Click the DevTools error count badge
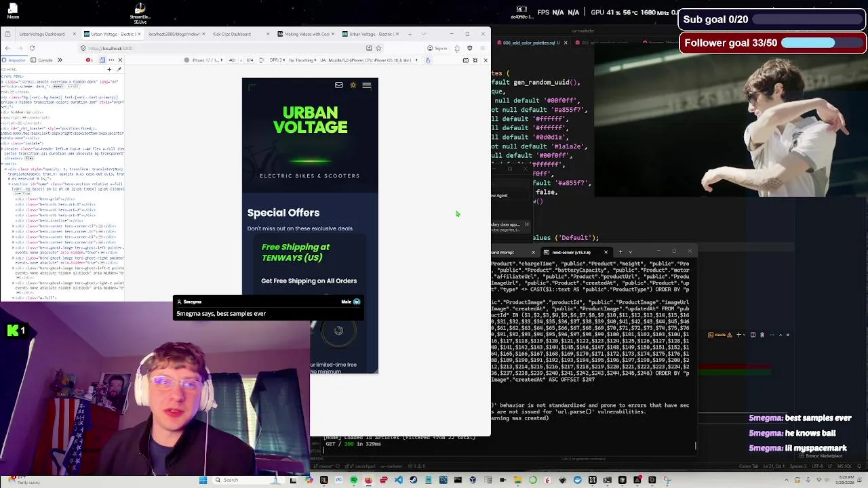Viewport: 868px width, 488px height. coord(90,60)
